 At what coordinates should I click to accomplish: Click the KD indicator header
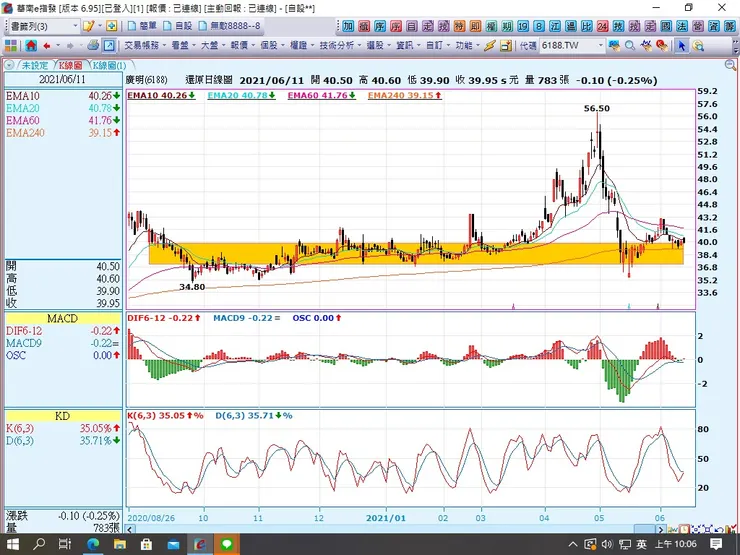click(62, 416)
